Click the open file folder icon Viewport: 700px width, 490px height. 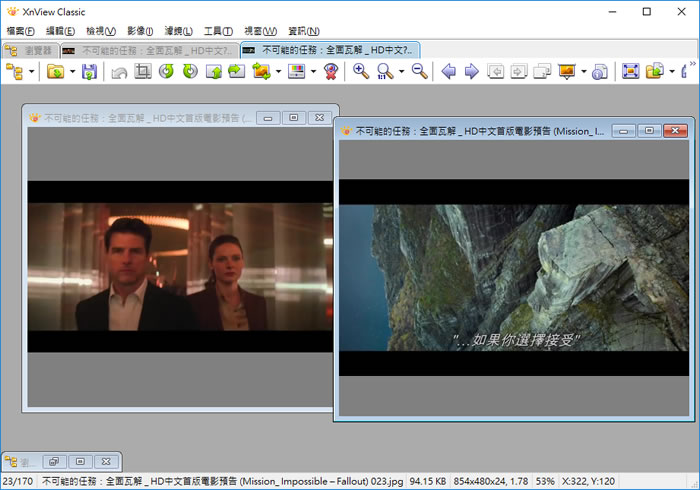coord(56,71)
